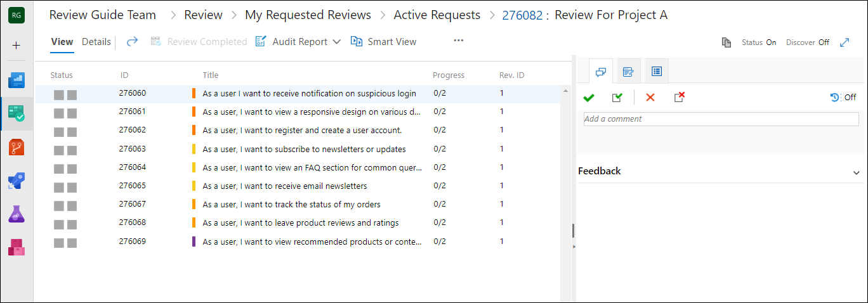Viewport: 868px width, 303px height.
Task: Open the three-dots more options menu
Action: pos(459,41)
